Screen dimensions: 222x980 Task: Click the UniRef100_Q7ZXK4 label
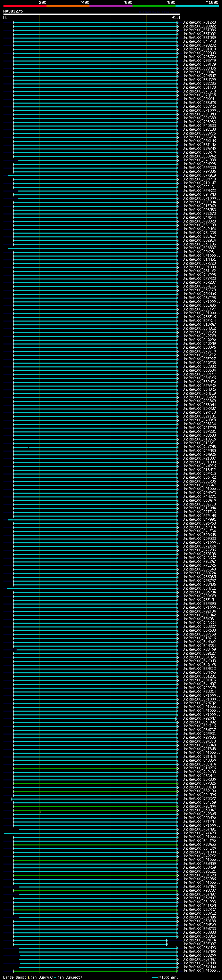199,546
